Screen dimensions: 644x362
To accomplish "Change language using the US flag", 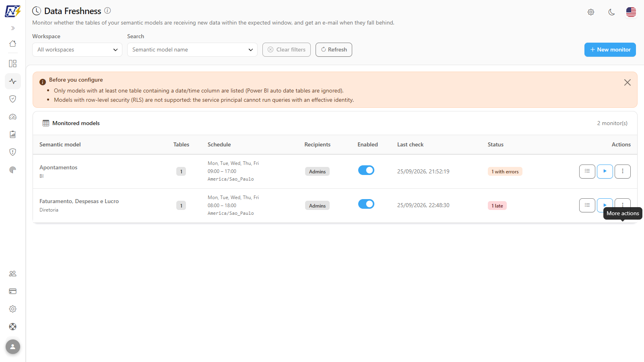I will click(631, 12).
